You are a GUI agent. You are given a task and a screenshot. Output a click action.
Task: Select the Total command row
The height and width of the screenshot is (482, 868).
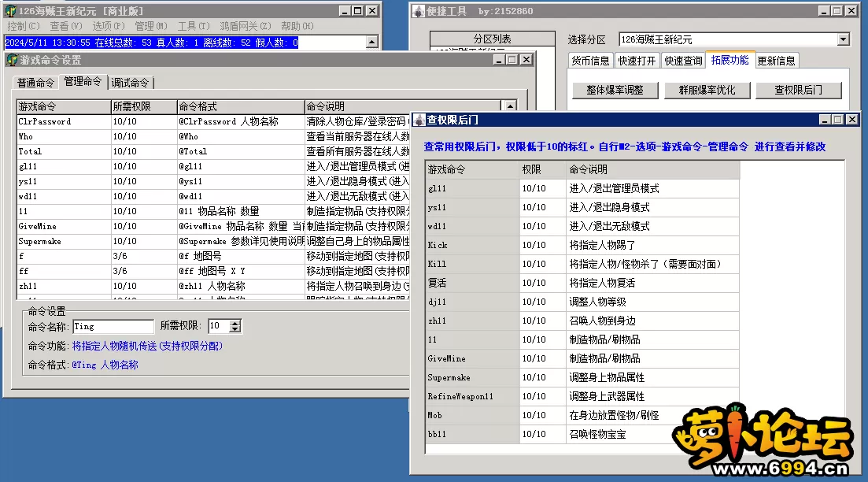click(x=214, y=151)
